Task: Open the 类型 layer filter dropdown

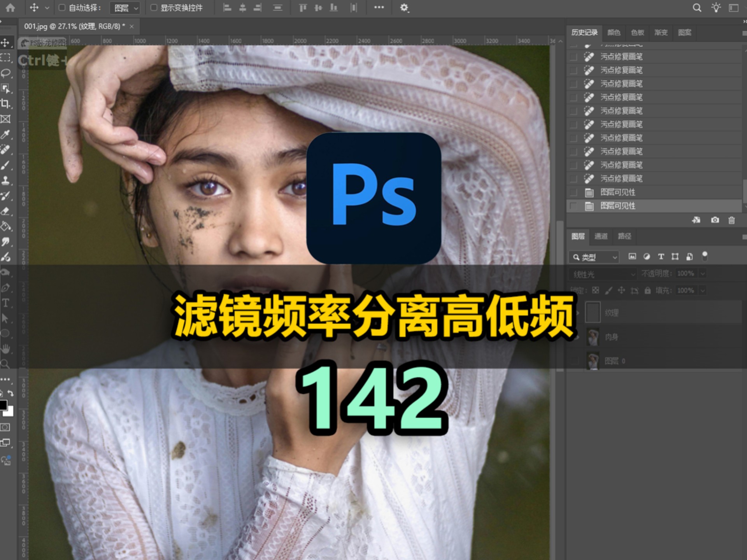Action: [x=594, y=257]
